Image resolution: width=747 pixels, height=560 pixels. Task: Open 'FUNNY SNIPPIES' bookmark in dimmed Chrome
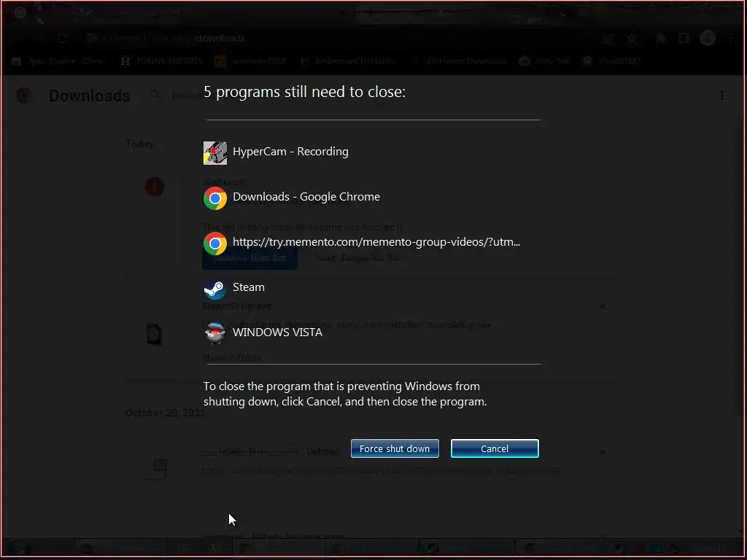coord(161,61)
